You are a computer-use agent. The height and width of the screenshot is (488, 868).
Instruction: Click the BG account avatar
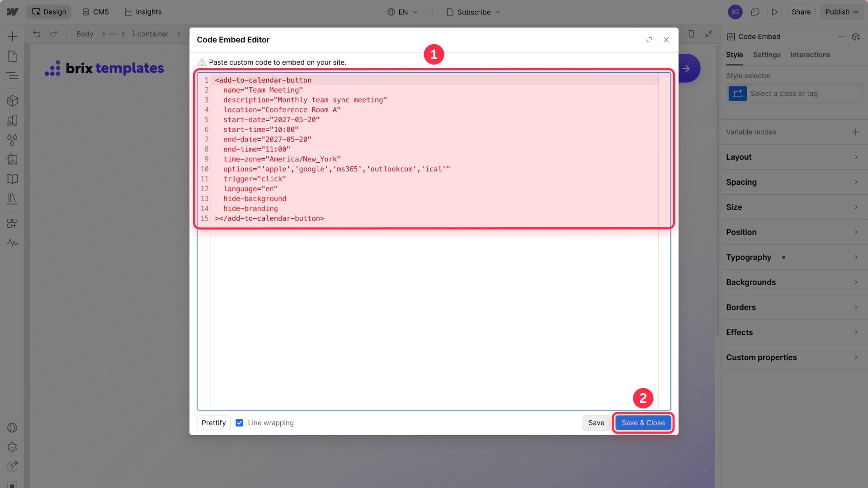(x=735, y=12)
